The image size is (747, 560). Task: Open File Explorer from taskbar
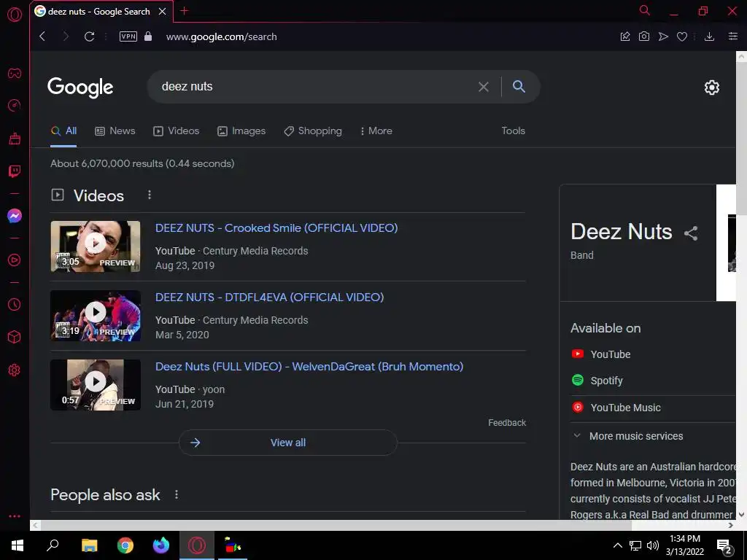tap(89, 545)
